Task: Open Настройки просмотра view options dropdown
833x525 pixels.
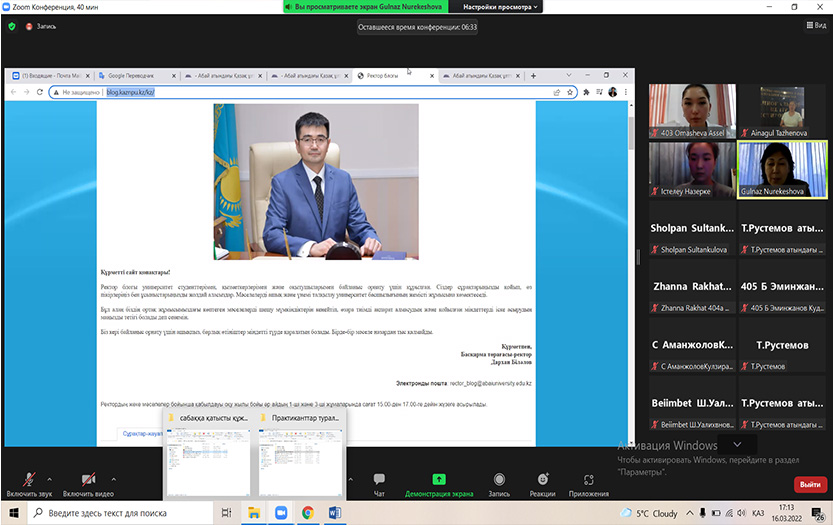Action: click(501, 7)
